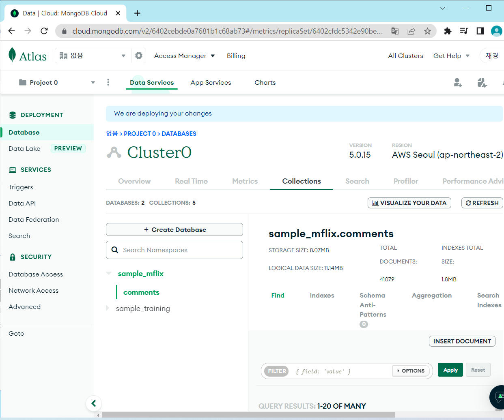The image size is (504, 420).
Task: Select the Collections tab
Action: [302, 181]
